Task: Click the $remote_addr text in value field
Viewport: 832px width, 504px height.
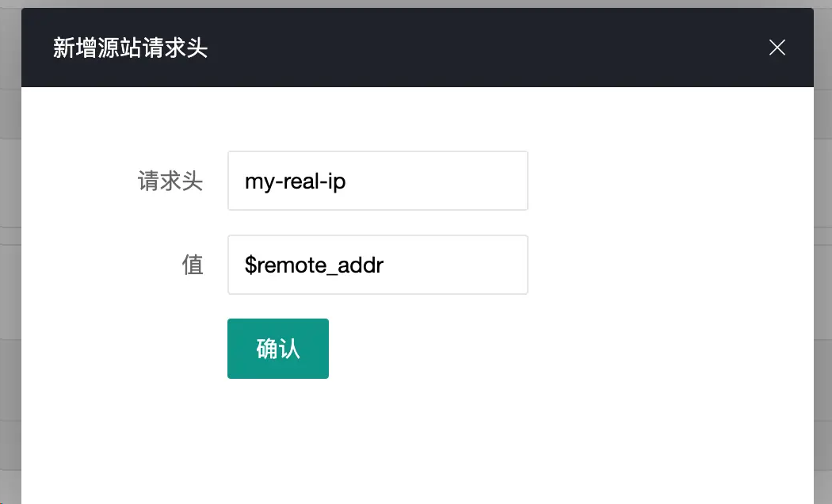Action: coord(314,265)
